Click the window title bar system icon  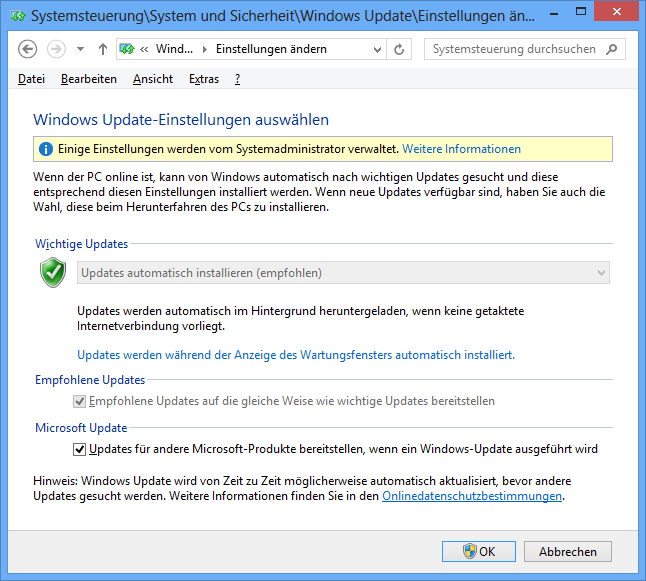point(18,16)
